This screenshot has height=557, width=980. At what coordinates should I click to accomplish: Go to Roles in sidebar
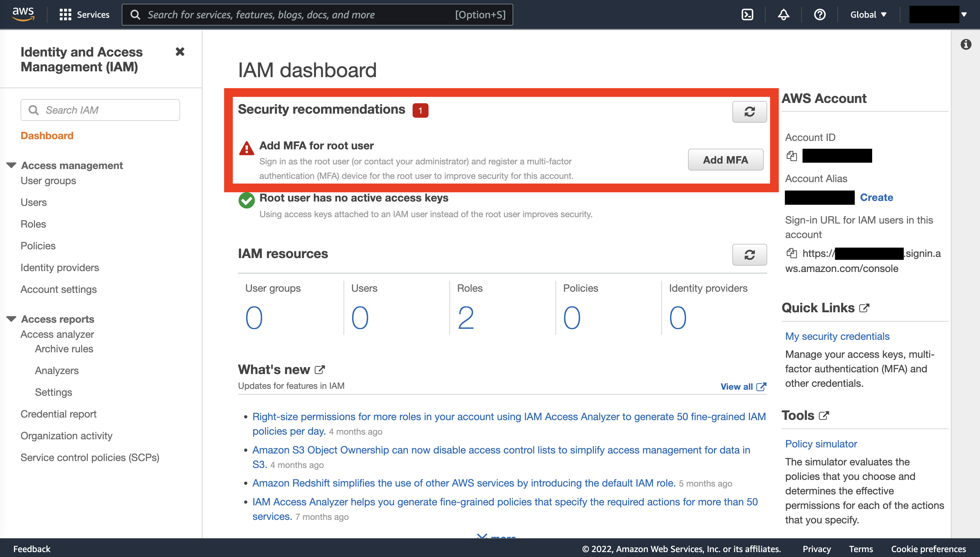point(33,224)
